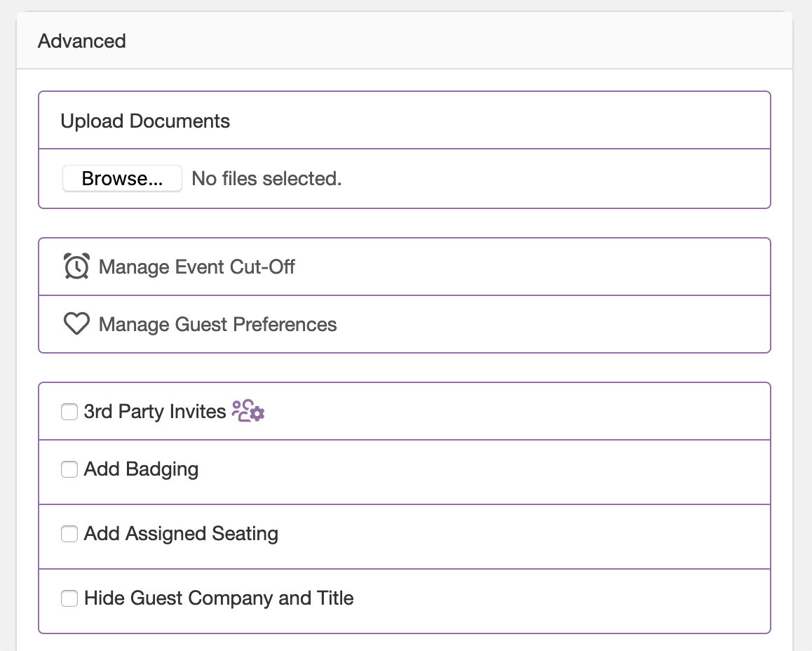The image size is (812, 651).
Task: Tick the Add Badging checkbox
Action: tap(69, 469)
